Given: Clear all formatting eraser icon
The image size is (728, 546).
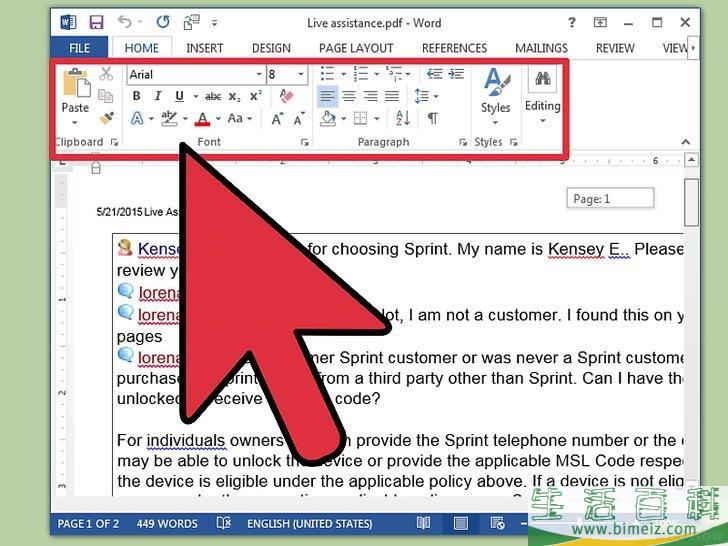Looking at the screenshot, I should click(287, 96).
